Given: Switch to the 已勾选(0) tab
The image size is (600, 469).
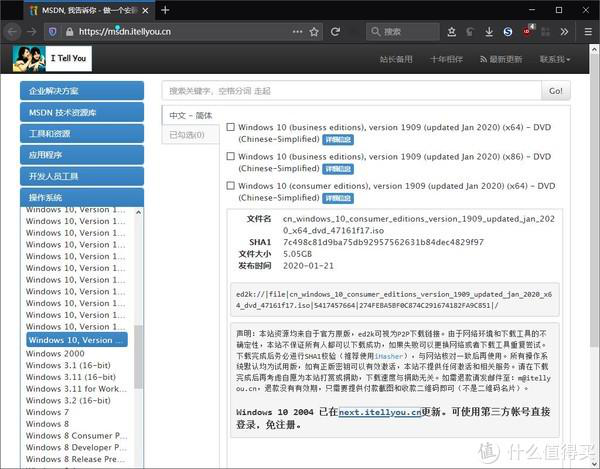Looking at the screenshot, I should (x=191, y=135).
